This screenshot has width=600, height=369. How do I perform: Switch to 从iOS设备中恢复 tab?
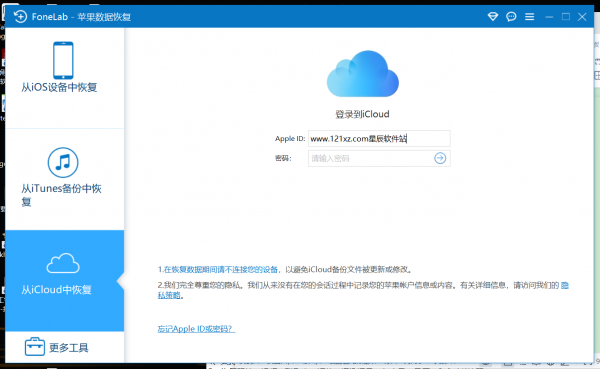pos(65,78)
